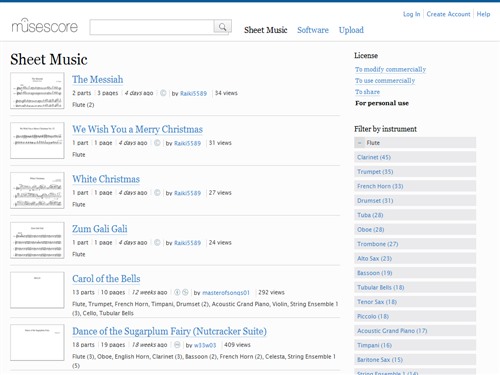Click author w33w03
The image size is (500, 375).
pyautogui.click(x=205, y=345)
